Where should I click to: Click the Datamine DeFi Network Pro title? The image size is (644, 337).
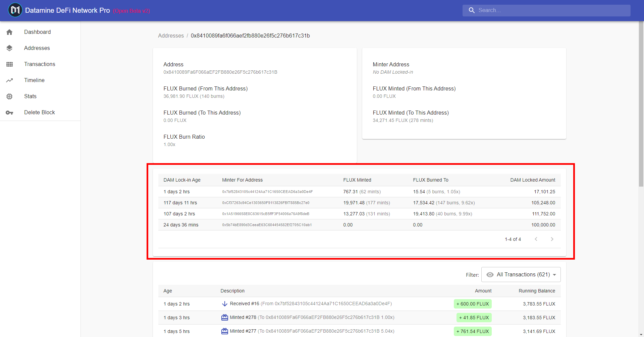[67, 10]
